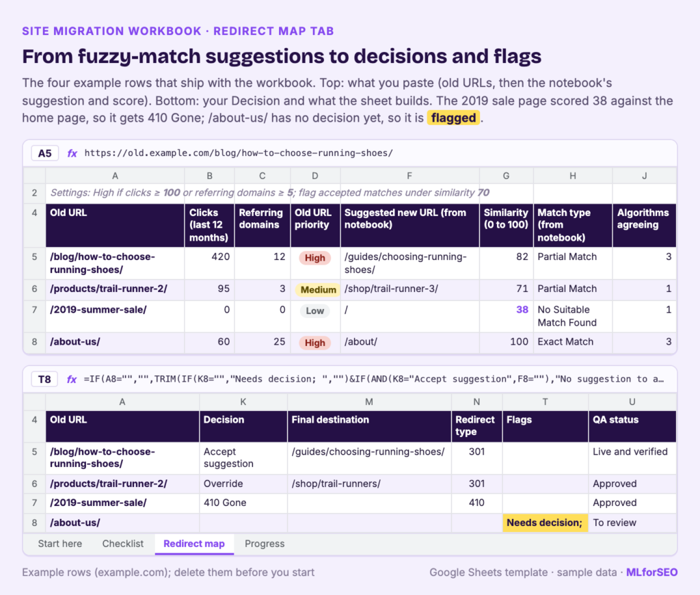Select column U header in bottom table

click(632, 401)
